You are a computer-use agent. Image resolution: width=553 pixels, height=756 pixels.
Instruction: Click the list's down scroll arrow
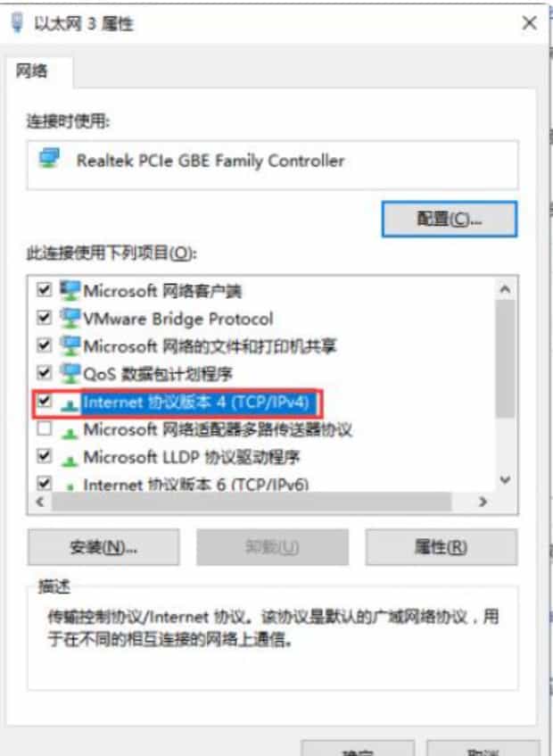tap(505, 479)
